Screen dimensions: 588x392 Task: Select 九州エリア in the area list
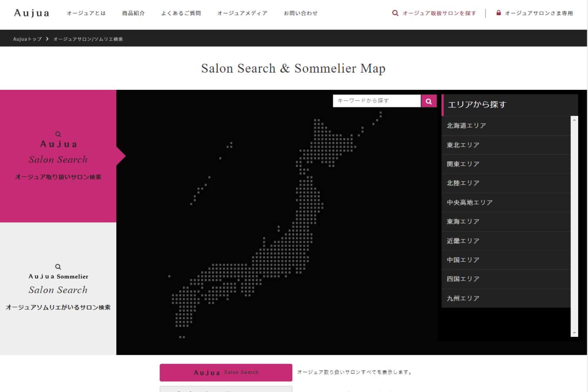(506, 298)
